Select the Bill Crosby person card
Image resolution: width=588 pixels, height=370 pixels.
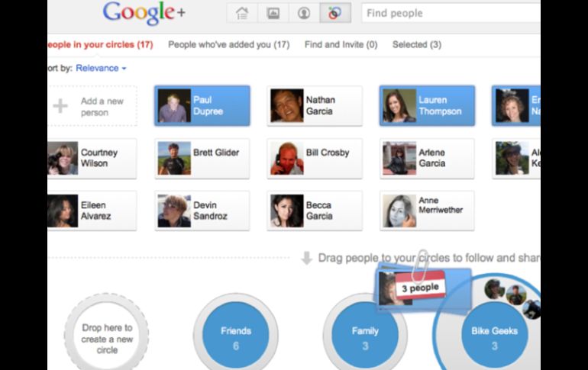[x=315, y=159]
